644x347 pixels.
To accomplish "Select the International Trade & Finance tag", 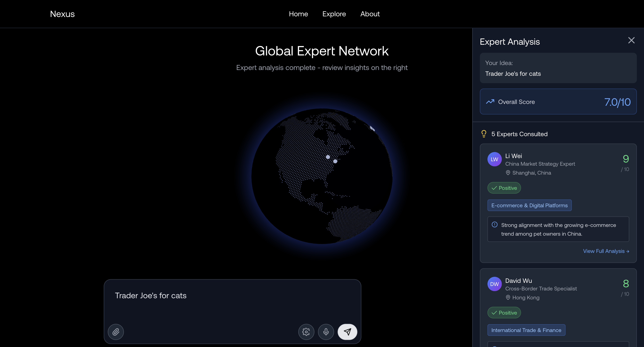I will tap(526, 330).
